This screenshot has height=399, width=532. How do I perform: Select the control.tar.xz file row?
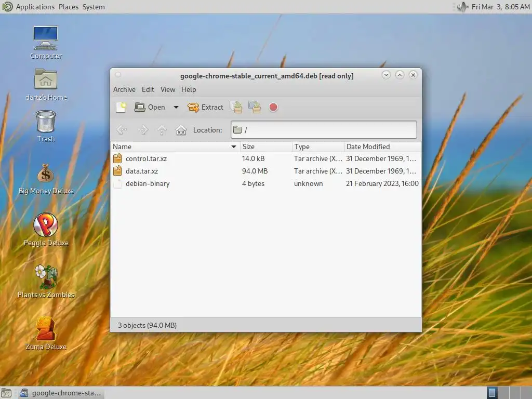[266, 158]
